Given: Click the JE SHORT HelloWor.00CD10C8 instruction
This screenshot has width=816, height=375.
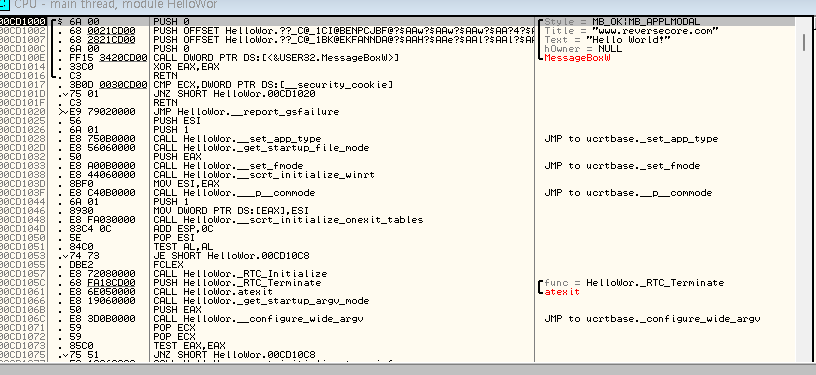Looking at the screenshot, I should click(x=231, y=256).
